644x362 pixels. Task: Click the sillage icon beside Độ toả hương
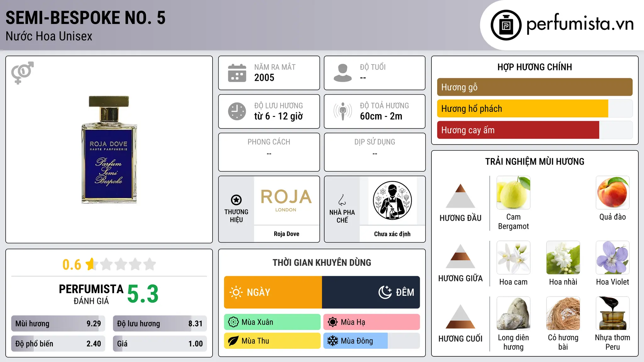tap(343, 111)
